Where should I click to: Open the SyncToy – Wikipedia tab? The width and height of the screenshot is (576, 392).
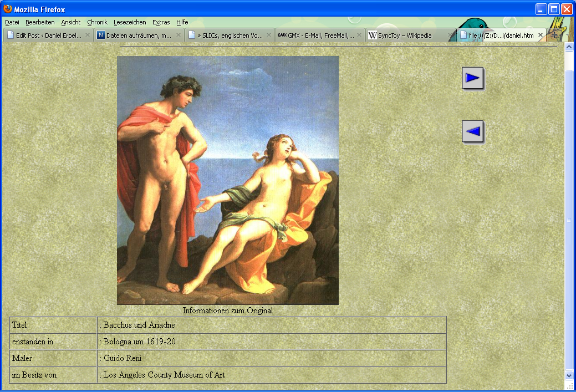click(x=405, y=35)
